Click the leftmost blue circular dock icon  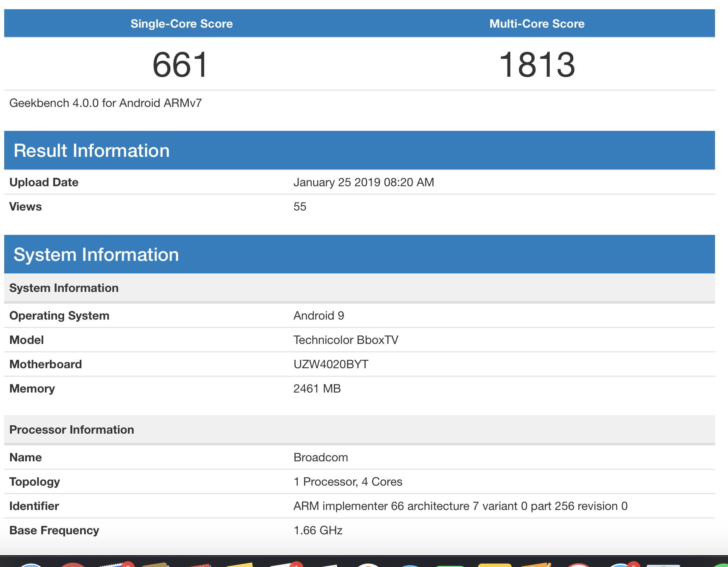pyautogui.click(x=31, y=565)
